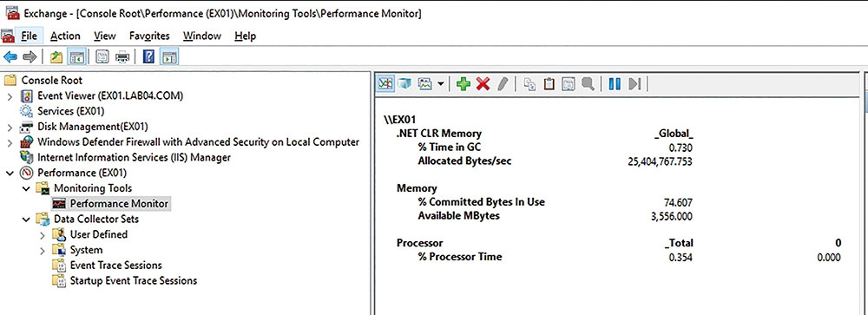Click the _Total column header
The image size is (868, 315).
coord(678,243)
